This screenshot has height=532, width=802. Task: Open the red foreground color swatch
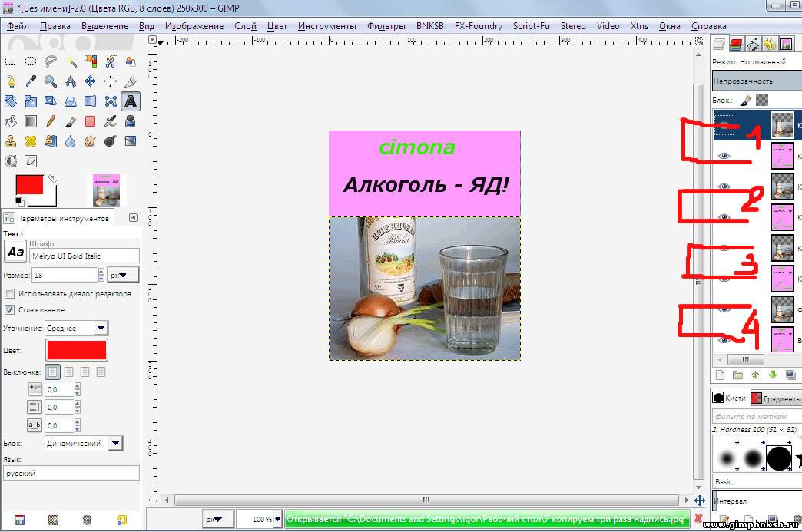tap(29, 184)
